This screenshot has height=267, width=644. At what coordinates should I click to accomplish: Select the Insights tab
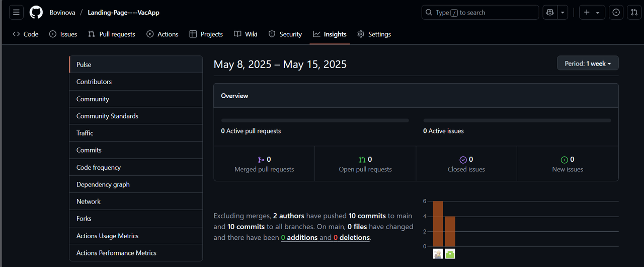click(330, 34)
